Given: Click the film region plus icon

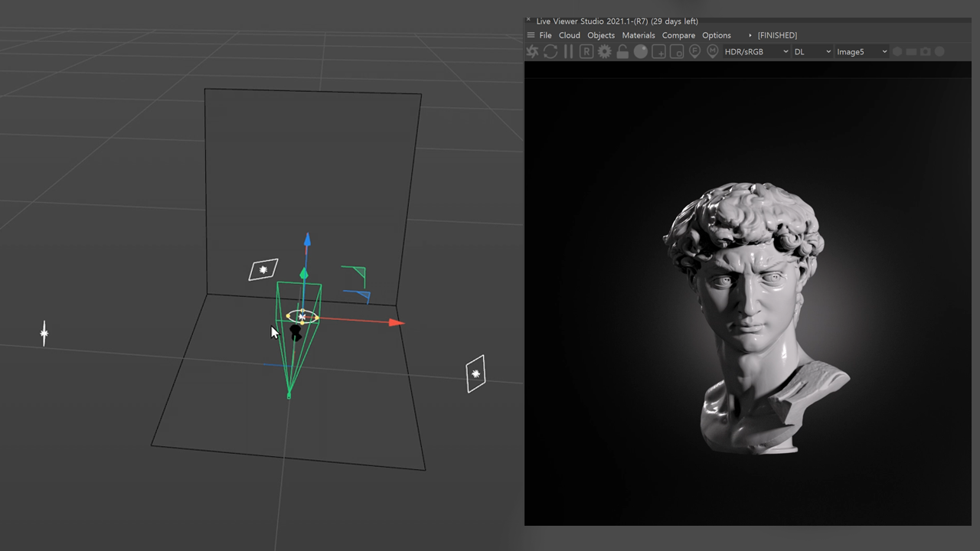Looking at the screenshot, I should tap(658, 51).
